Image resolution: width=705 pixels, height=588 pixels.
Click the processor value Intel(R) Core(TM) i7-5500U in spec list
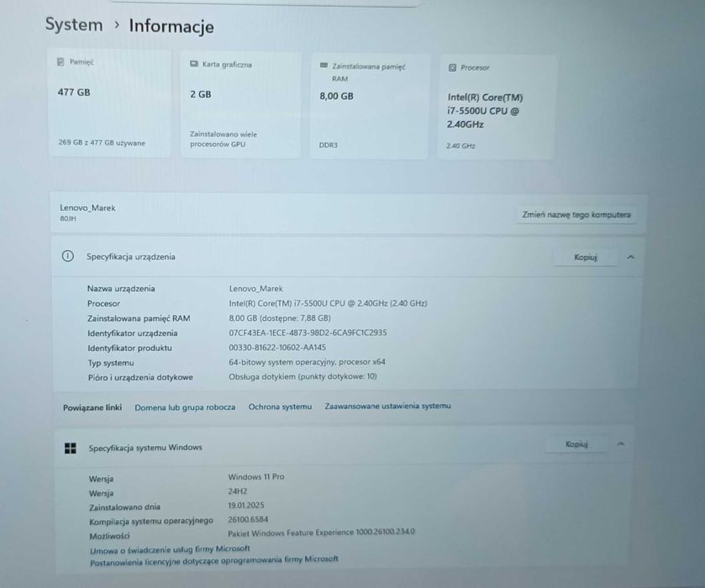click(328, 303)
